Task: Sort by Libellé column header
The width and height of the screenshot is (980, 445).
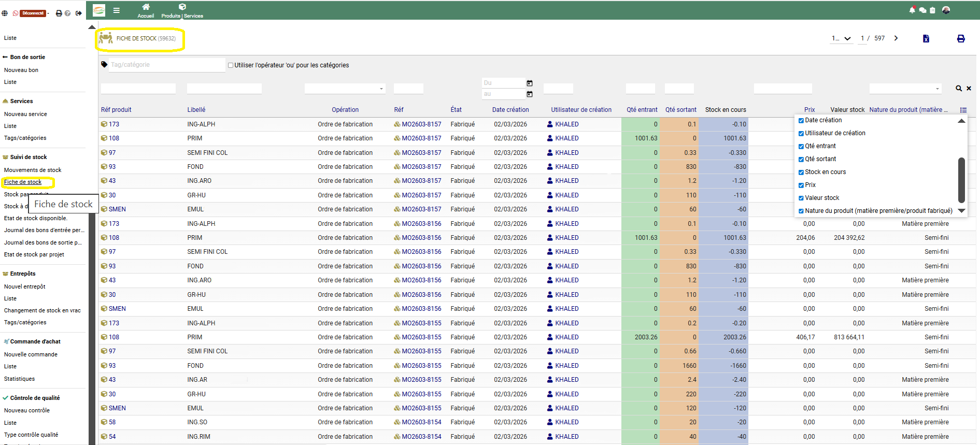Action: (196, 110)
